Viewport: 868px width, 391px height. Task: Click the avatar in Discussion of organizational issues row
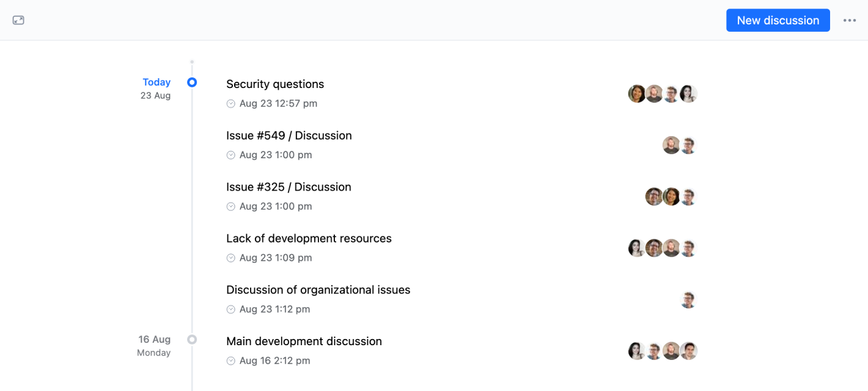(689, 299)
